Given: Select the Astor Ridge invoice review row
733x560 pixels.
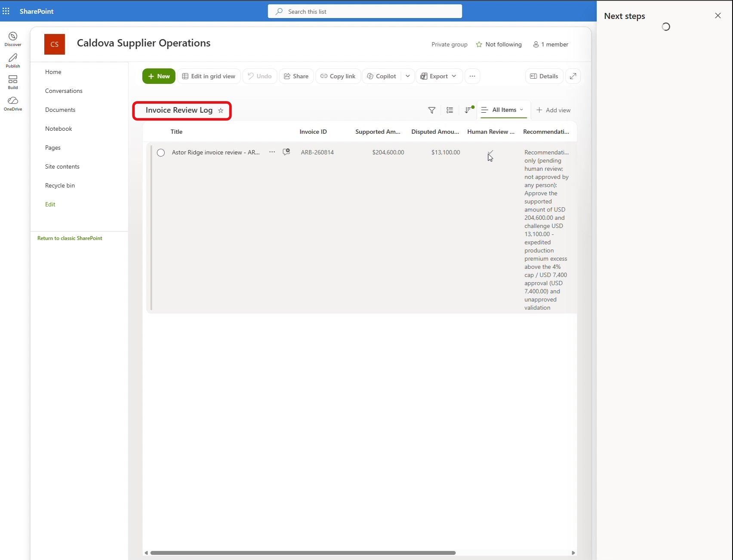Looking at the screenshot, I should (161, 153).
